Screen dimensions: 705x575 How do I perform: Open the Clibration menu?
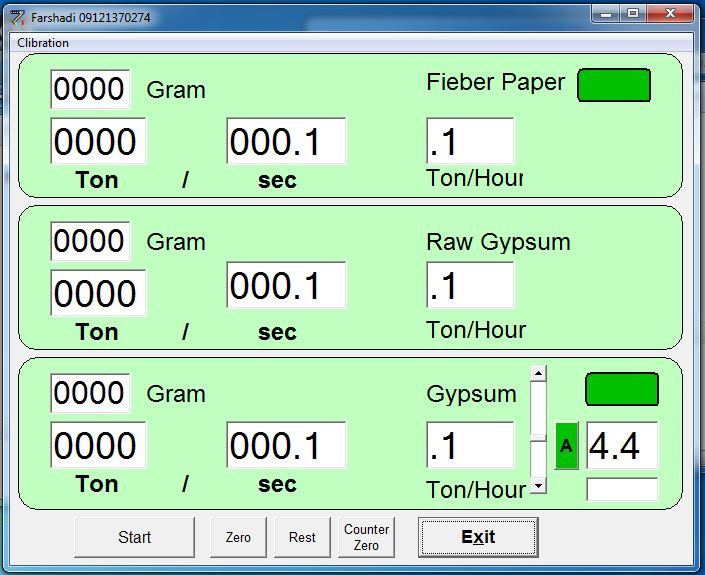click(43, 43)
